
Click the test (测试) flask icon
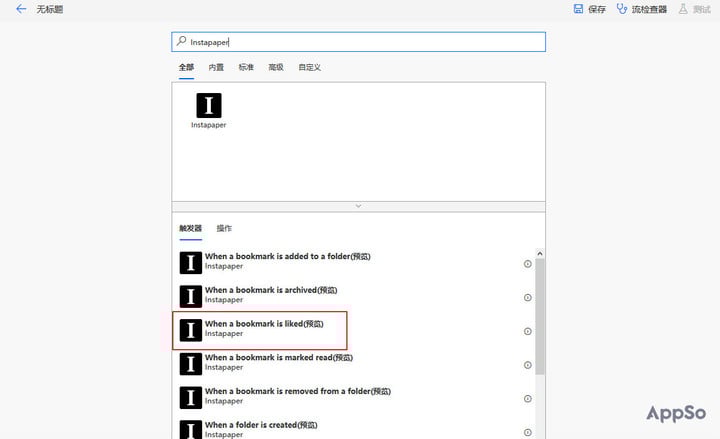click(x=683, y=9)
